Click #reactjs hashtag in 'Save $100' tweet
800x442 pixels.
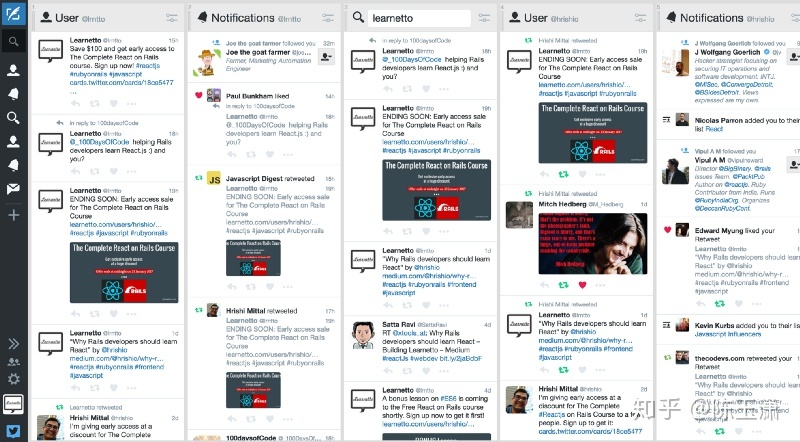[x=147, y=66]
